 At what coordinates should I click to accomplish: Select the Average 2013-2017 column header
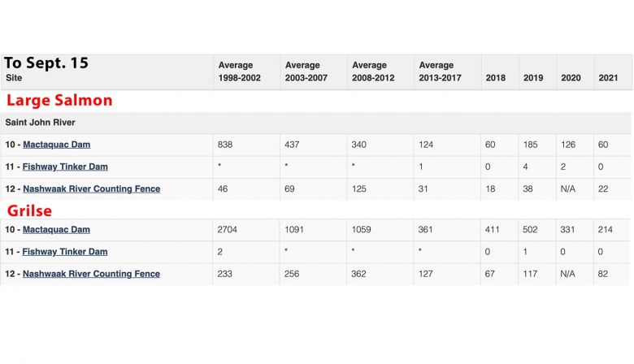pos(441,71)
